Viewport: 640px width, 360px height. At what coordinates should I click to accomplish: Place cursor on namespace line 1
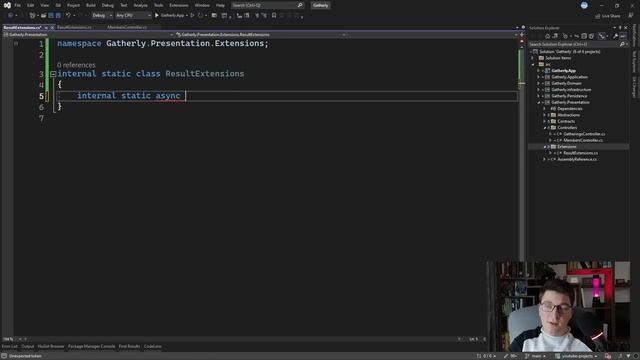pyautogui.click(x=163, y=43)
